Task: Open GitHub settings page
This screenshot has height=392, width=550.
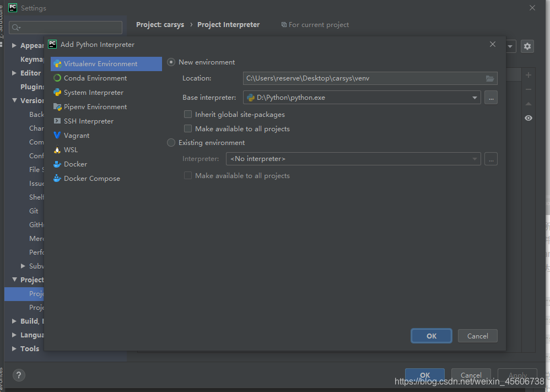Action: click(x=36, y=224)
